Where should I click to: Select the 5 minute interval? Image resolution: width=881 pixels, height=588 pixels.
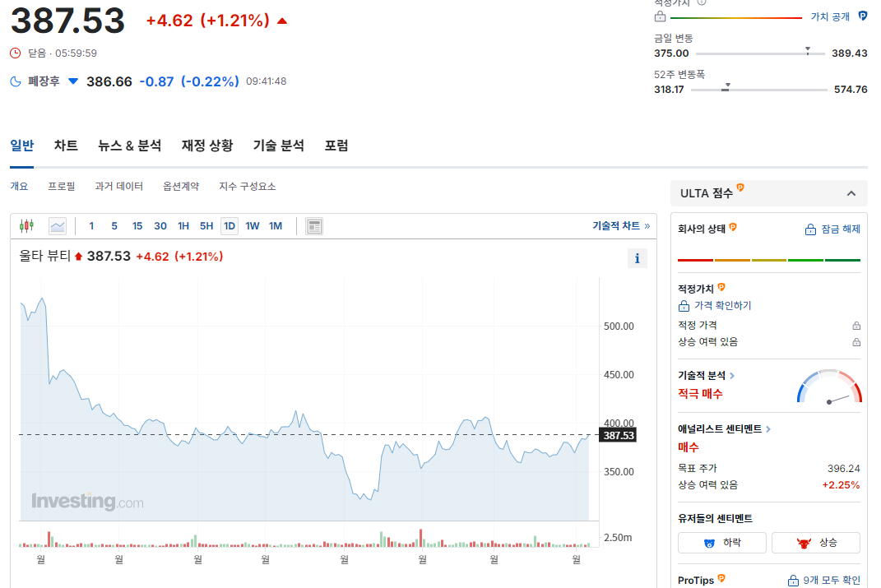click(x=114, y=226)
